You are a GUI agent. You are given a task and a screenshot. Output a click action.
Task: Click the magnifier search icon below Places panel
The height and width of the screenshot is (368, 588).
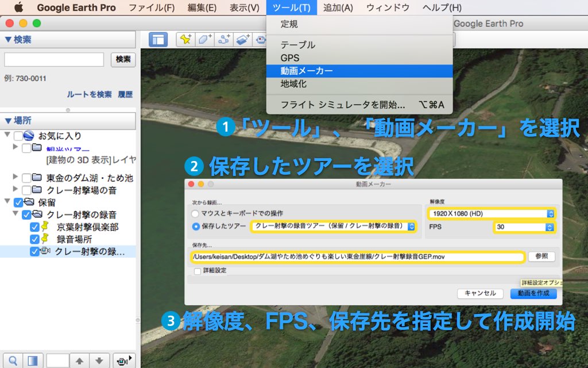[x=13, y=361]
